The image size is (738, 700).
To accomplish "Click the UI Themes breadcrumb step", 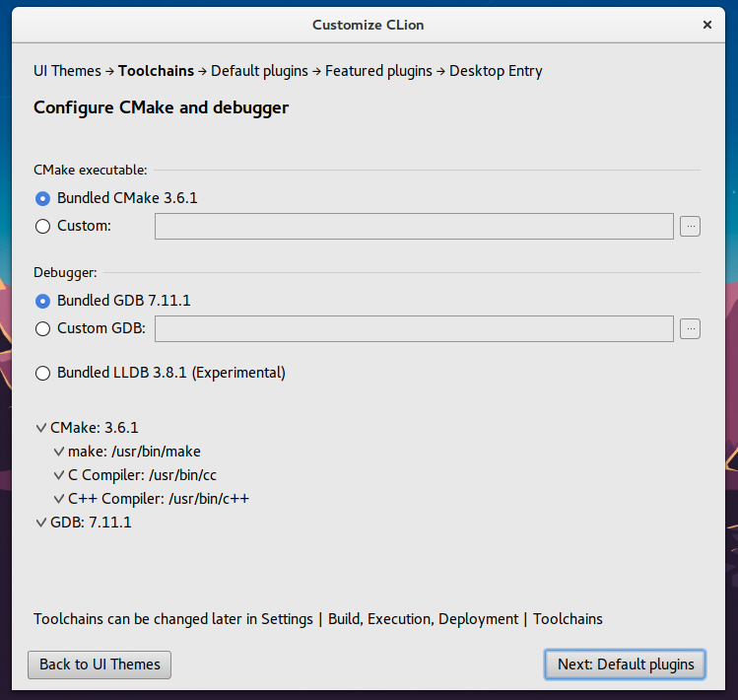I will [x=67, y=71].
